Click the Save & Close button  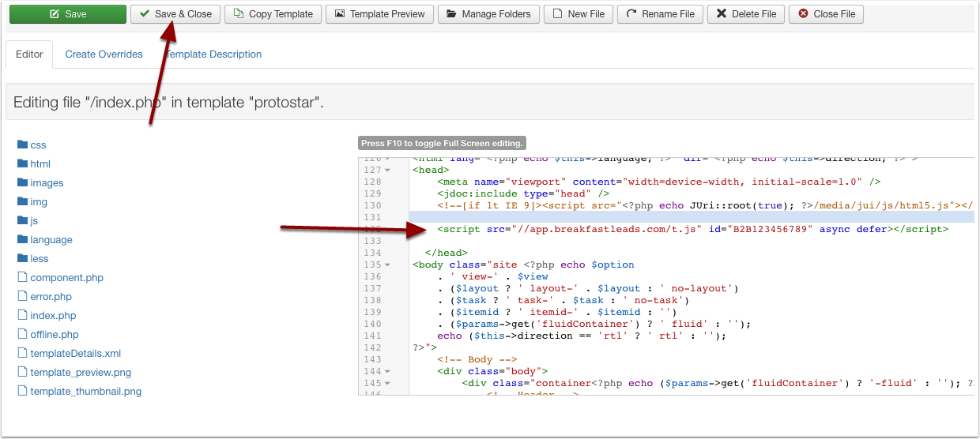click(x=175, y=14)
